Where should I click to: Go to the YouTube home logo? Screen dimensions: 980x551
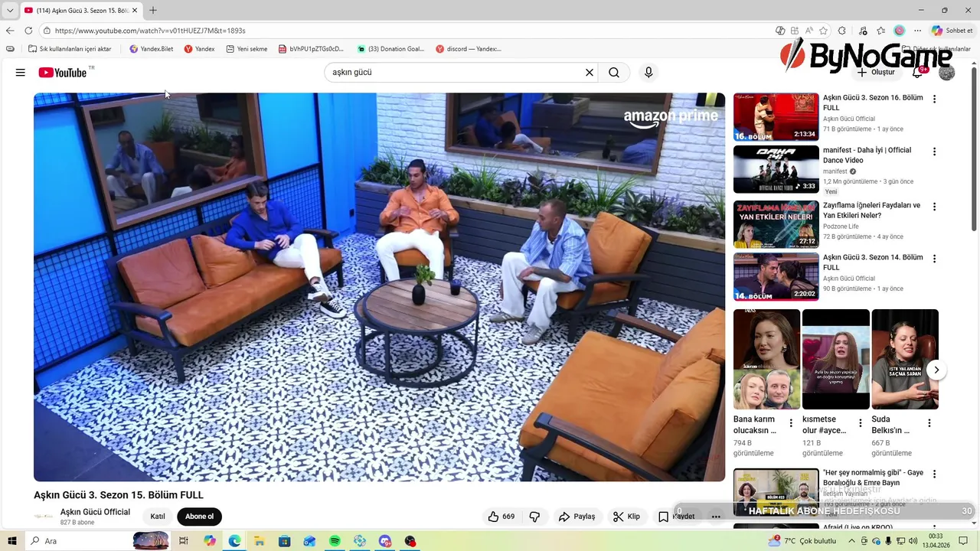62,73
